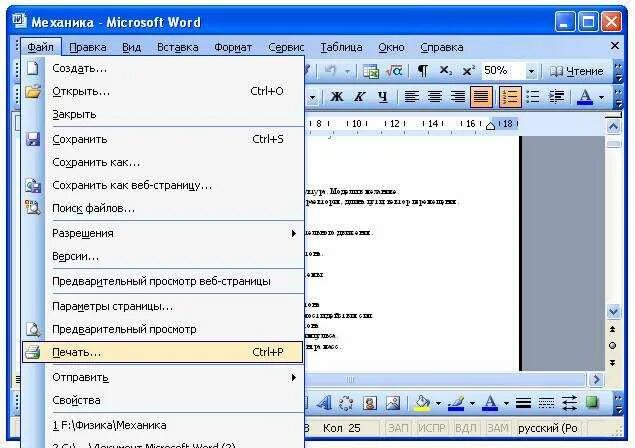This screenshot has height=448, width=635.
Task: Open the Справка menu
Action: (441, 47)
